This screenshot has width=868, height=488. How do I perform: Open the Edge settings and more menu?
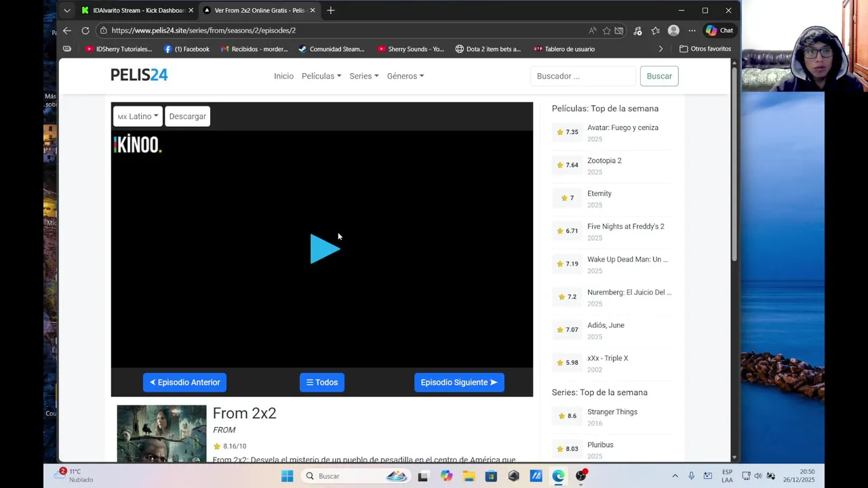(692, 30)
